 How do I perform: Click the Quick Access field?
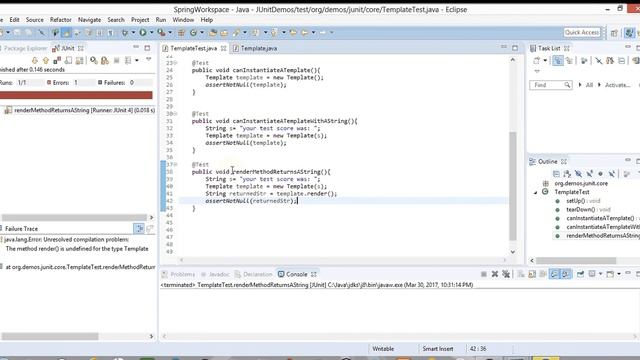(x=582, y=33)
